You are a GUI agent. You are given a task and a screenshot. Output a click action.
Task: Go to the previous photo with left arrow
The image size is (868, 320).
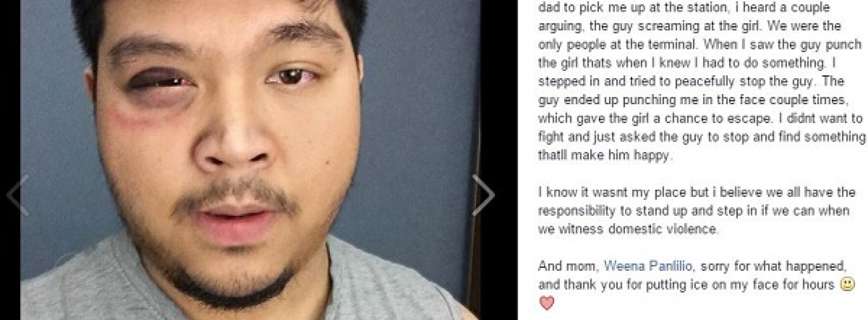(x=18, y=195)
